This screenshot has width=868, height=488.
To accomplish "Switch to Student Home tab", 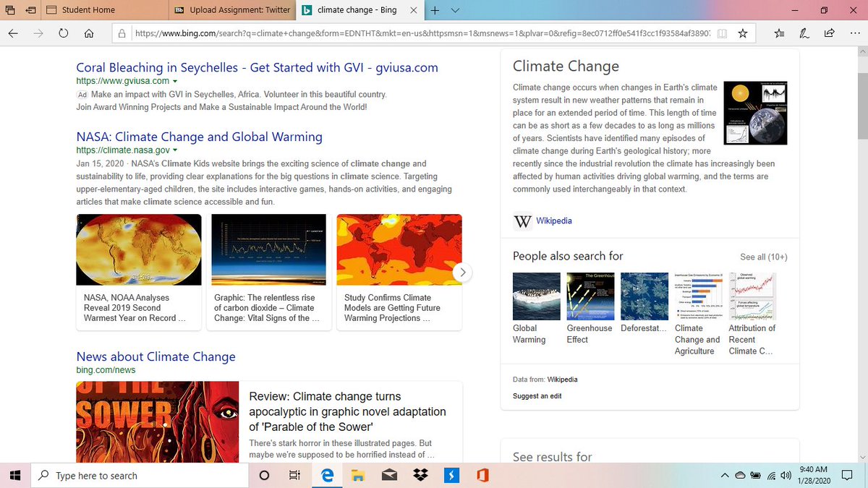I will point(105,10).
